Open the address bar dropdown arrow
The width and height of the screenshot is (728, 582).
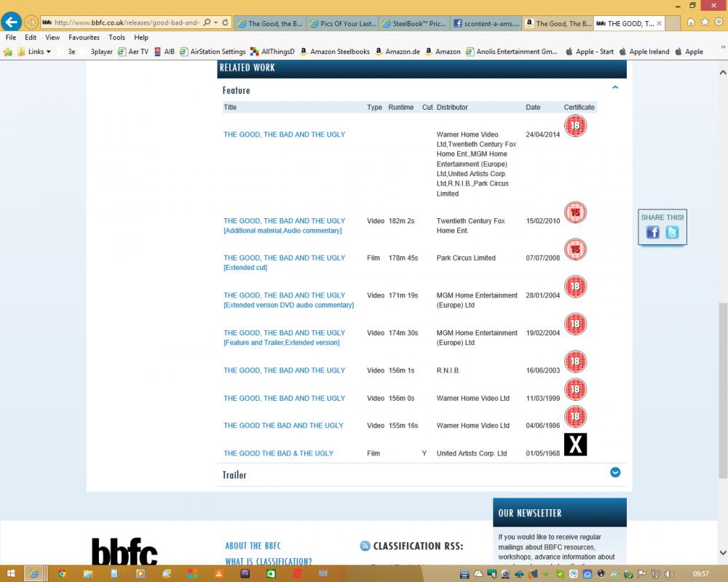[x=216, y=23]
